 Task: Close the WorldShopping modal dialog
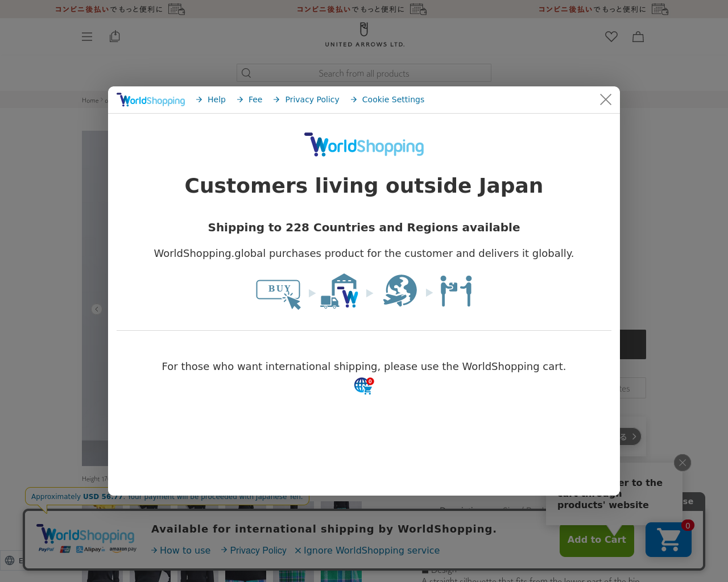[x=606, y=99]
